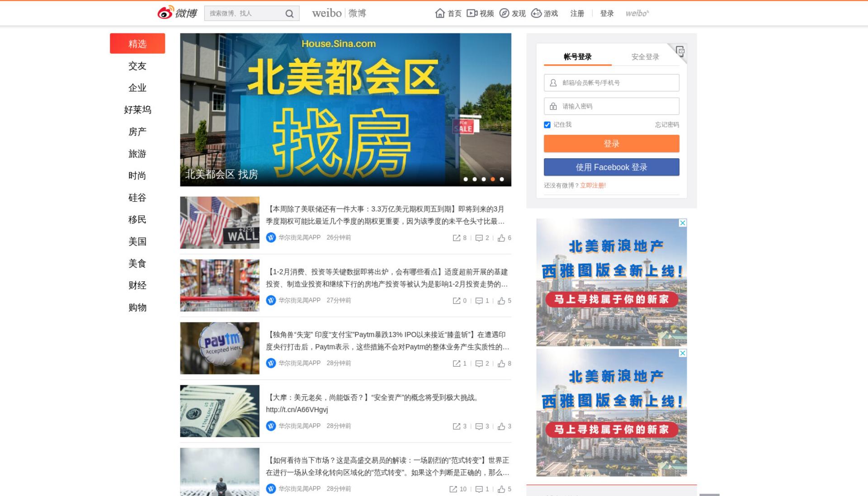
Task: Click 华尔街见闻APP avatar on the Paytm post
Action: (271, 363)
